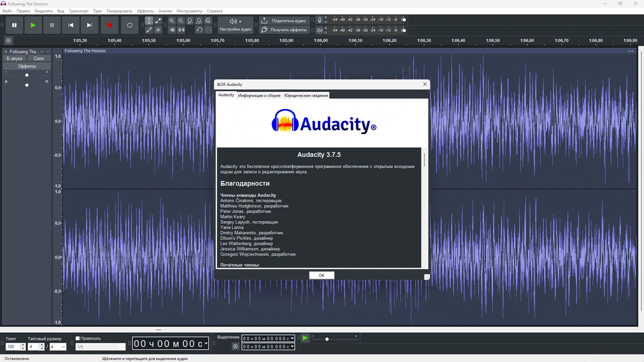Close the About Audacity dialog

point(425,84)
